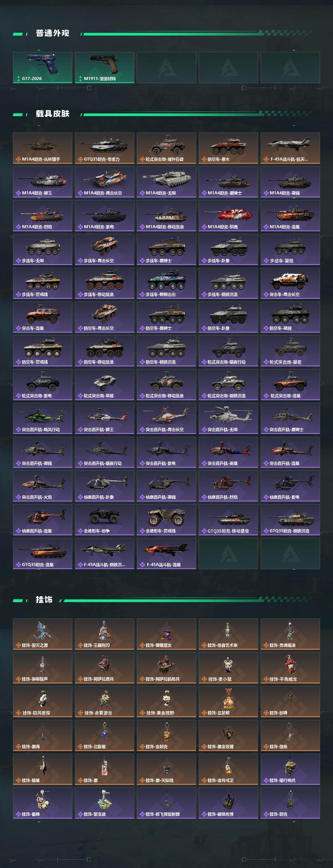Viewport: 333px width, 868px height.
Task: Click the 突击直升机-英雄 helicopter skin
Action: pyautogui.click(x=228, y=452)
